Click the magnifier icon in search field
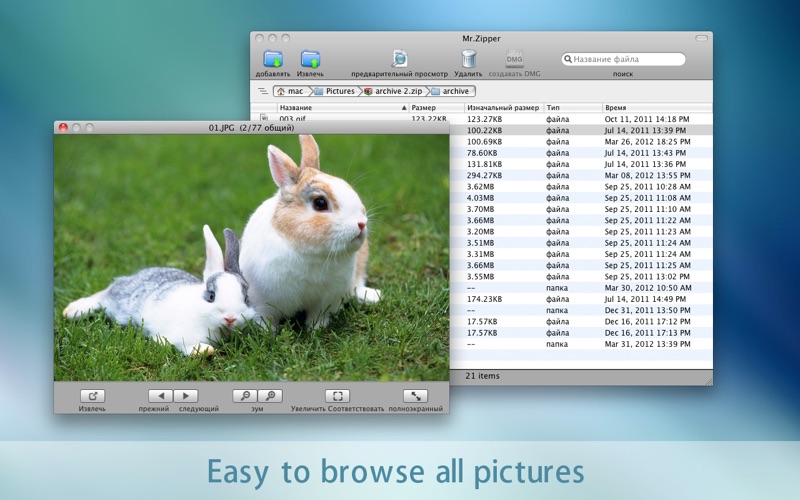This screenshot has width=800, height=500. coord(567,59)
